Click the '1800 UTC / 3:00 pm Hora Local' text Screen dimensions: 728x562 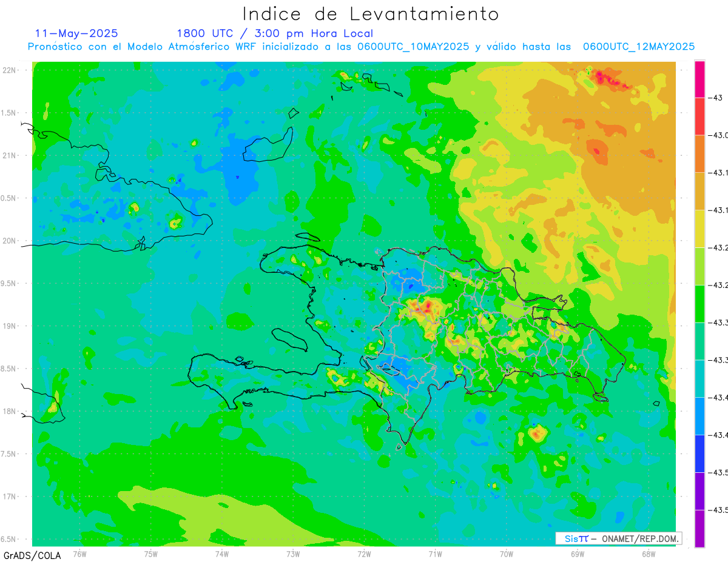coord(275,33)
